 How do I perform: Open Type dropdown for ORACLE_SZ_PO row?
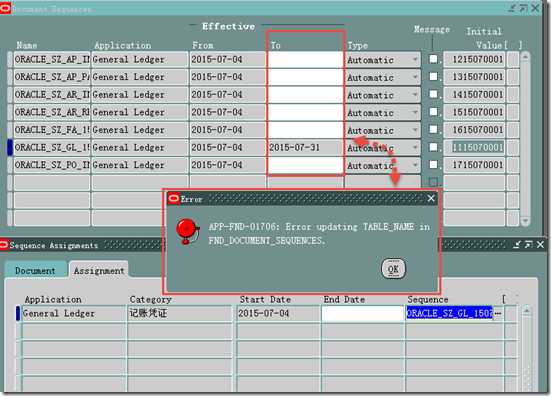pos(415,165)
